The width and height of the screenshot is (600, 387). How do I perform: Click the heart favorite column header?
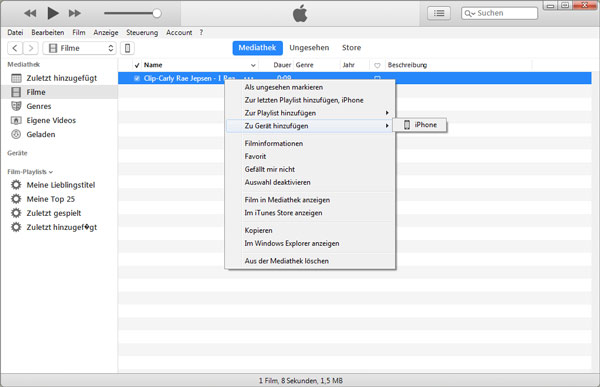pyautogui.click(x=377, y=65)
